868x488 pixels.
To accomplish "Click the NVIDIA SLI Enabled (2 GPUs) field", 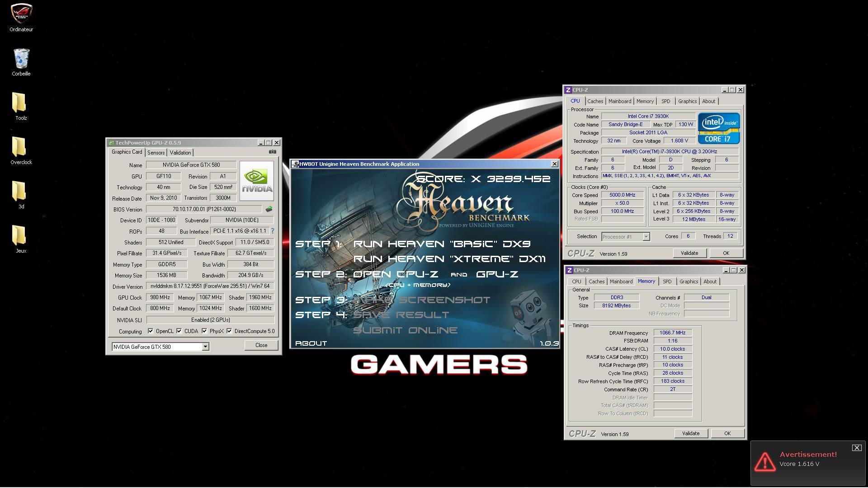I will click(x=210, y=320).
